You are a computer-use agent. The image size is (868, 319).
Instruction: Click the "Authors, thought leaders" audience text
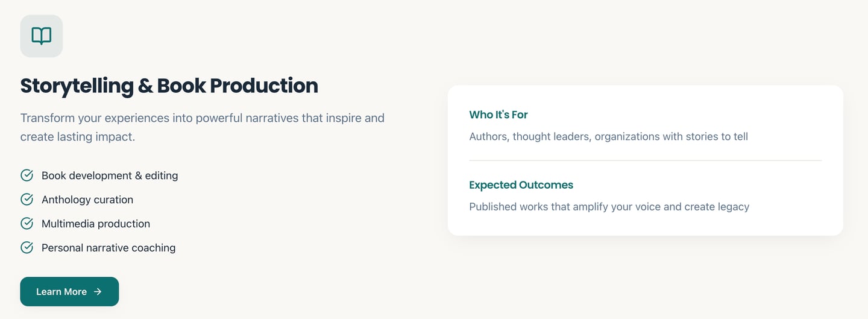pyautogui.click(x=608, y=136)
